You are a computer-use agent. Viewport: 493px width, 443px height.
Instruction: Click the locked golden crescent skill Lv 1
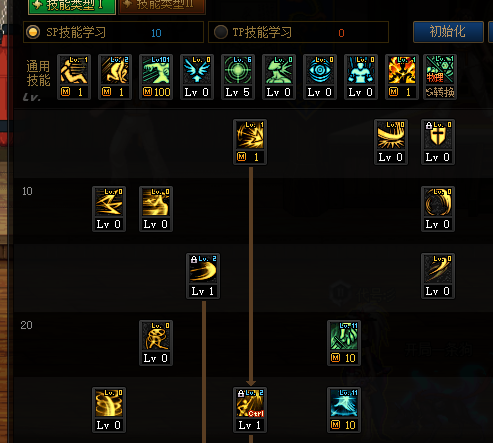pos(203,276)
